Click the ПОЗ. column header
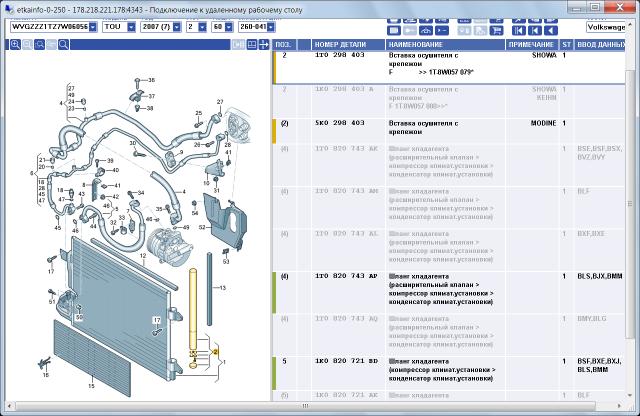The image size is (640, 416). [x=283, y=44]
